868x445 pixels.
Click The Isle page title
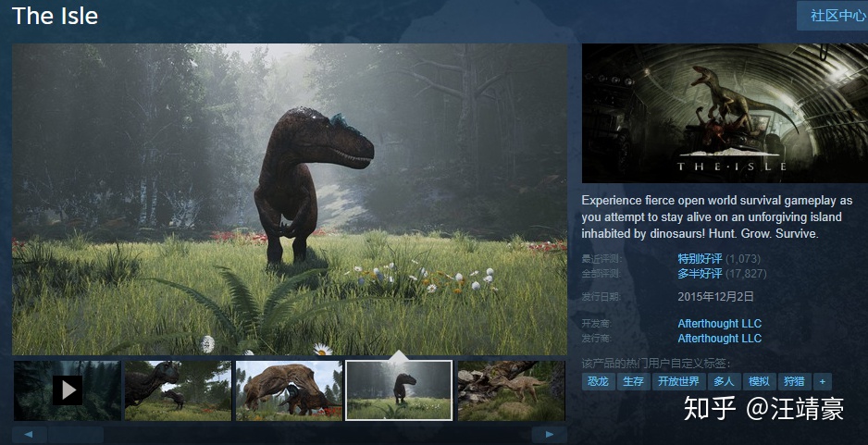(55, 16)
